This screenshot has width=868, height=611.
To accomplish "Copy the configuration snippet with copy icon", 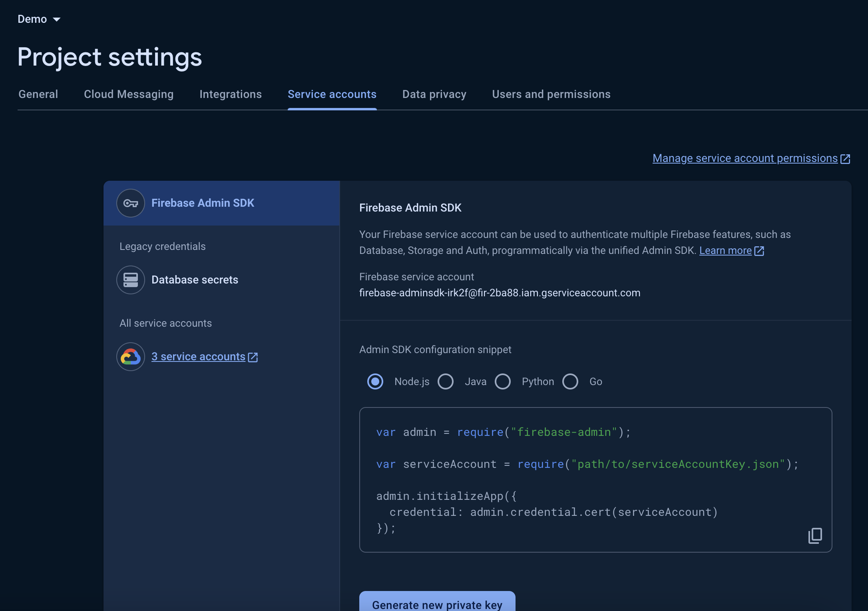I will 815,535.
